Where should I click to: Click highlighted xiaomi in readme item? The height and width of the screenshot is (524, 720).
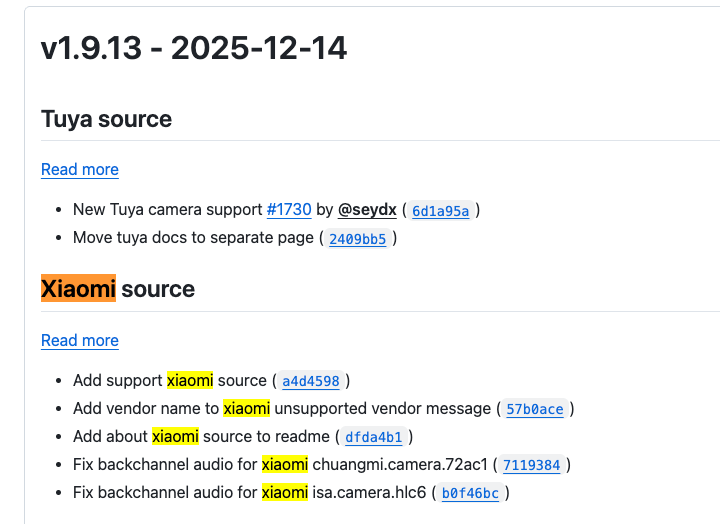coord(175,436)
